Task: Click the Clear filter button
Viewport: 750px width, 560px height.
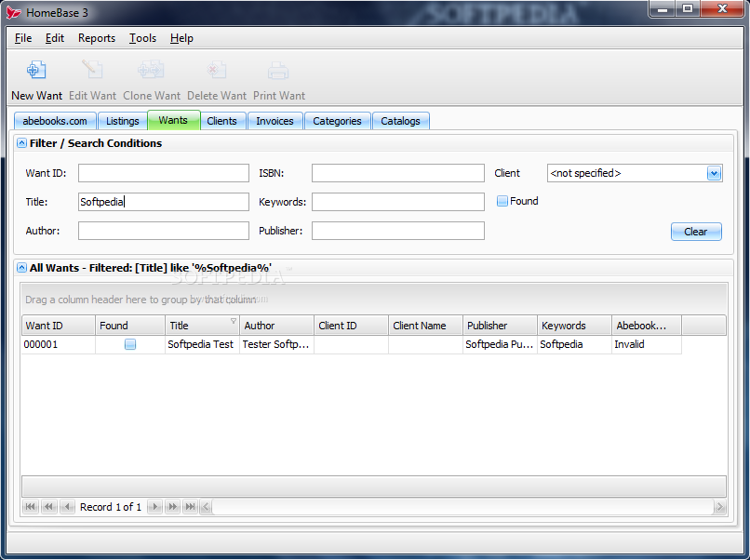Action: coord(696,232)
